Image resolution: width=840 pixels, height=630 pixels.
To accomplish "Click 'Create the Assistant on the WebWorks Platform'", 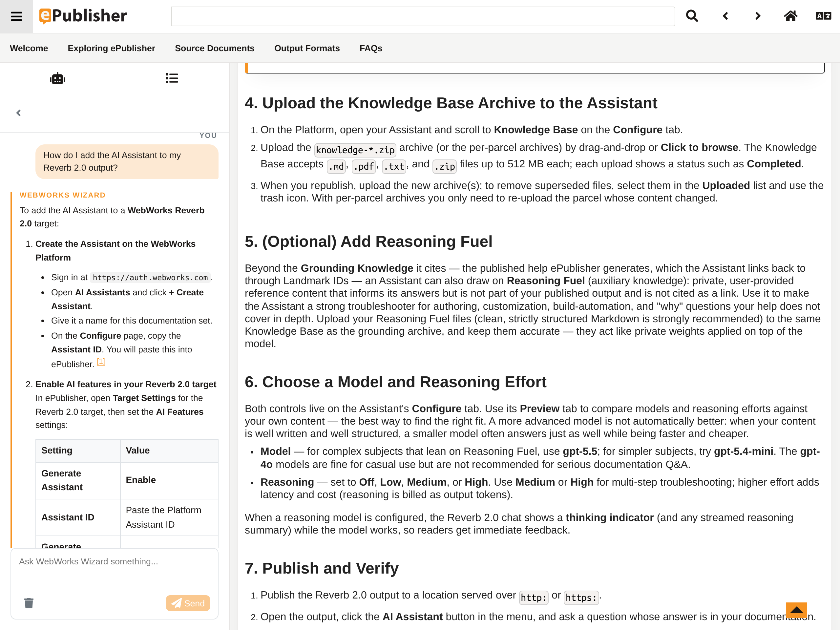I will [115, 251].
